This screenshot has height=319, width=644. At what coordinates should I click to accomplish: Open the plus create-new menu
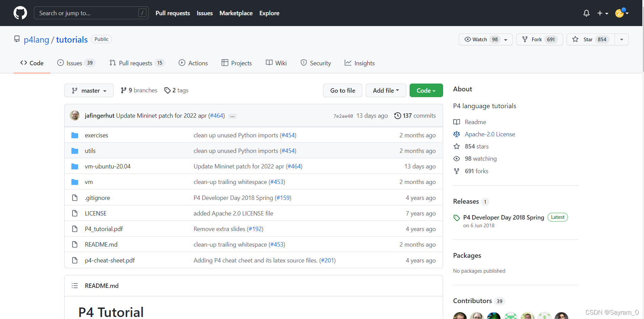[603, 13]
